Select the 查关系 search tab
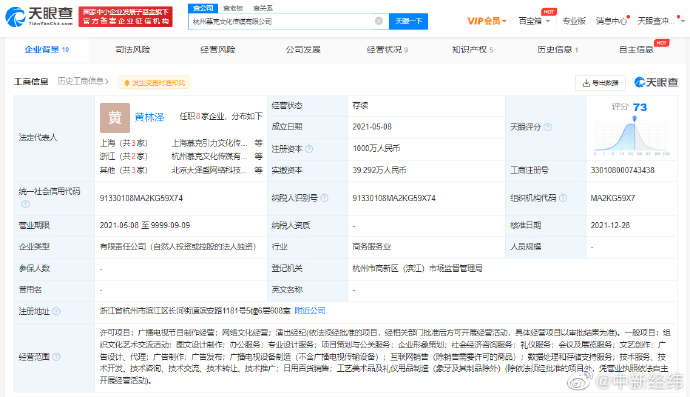Image resolution: width=690 pixels, height=397 pixels. [x=263, y=8]
